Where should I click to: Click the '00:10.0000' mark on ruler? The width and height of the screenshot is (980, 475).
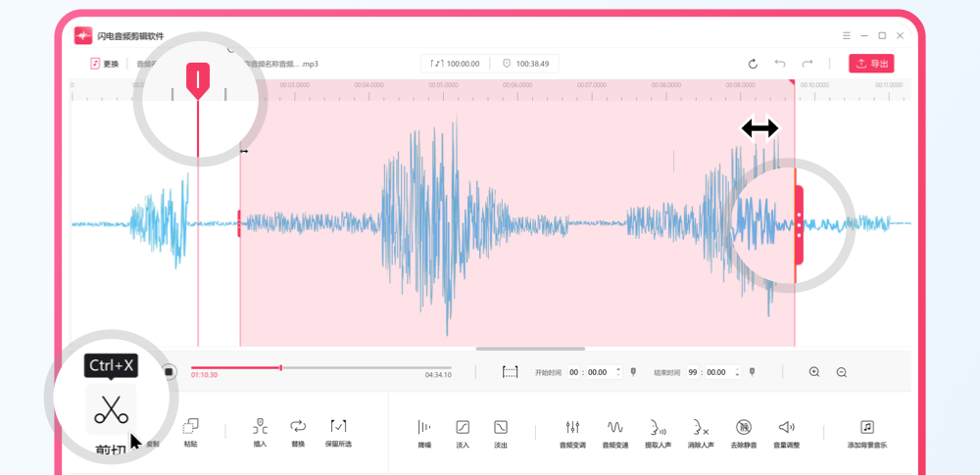coord(815,84)
